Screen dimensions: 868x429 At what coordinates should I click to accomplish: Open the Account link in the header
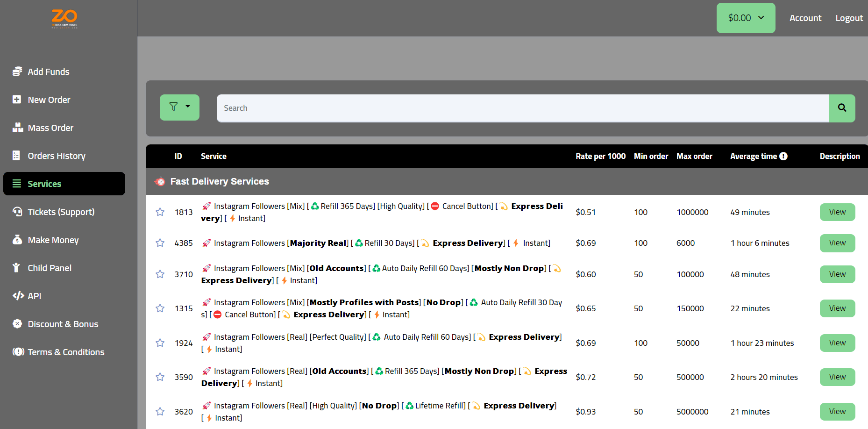(x=805, y=18)
